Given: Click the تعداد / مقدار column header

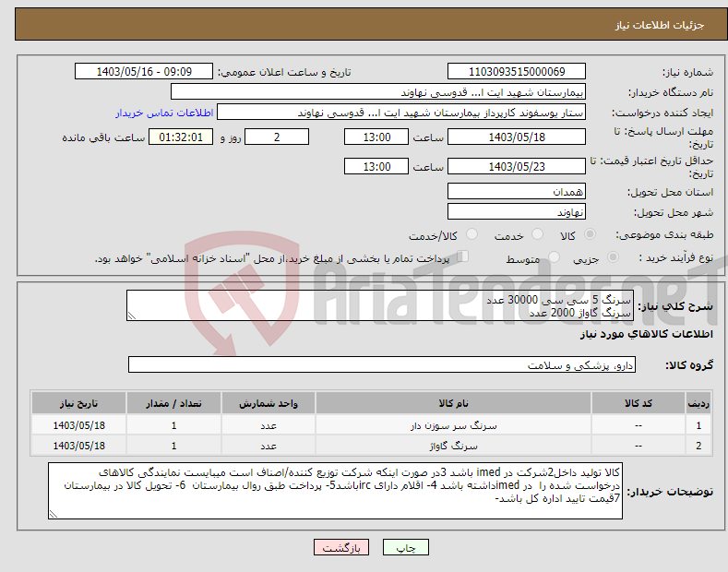Looking at the screenshot, I should pyautogui.click(x=173, y=403).
